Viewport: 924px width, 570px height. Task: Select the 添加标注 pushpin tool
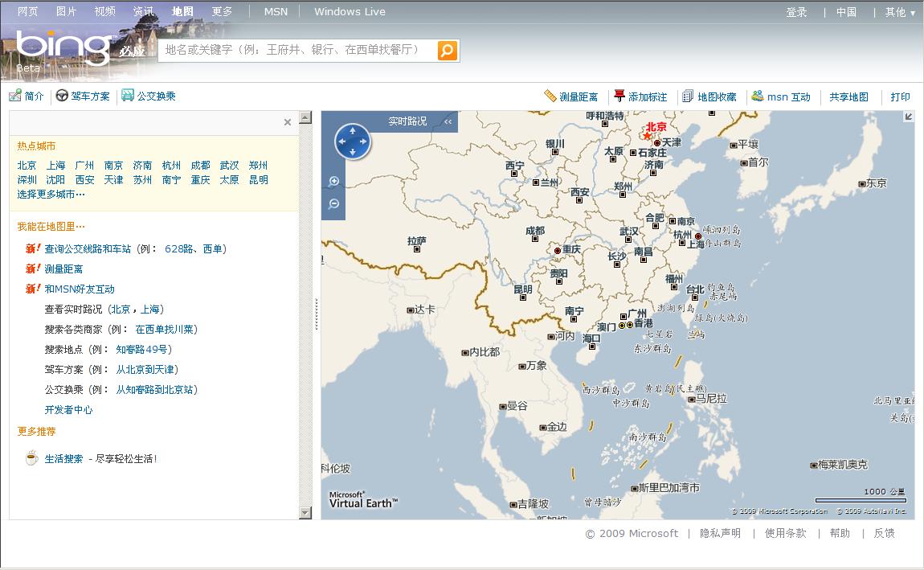coord(640,96)
